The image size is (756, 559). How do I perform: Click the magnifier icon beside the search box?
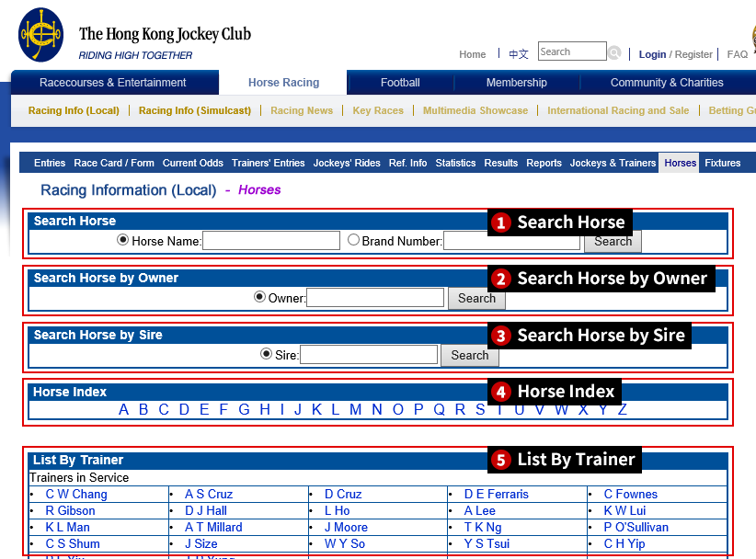tap(614, 53)
